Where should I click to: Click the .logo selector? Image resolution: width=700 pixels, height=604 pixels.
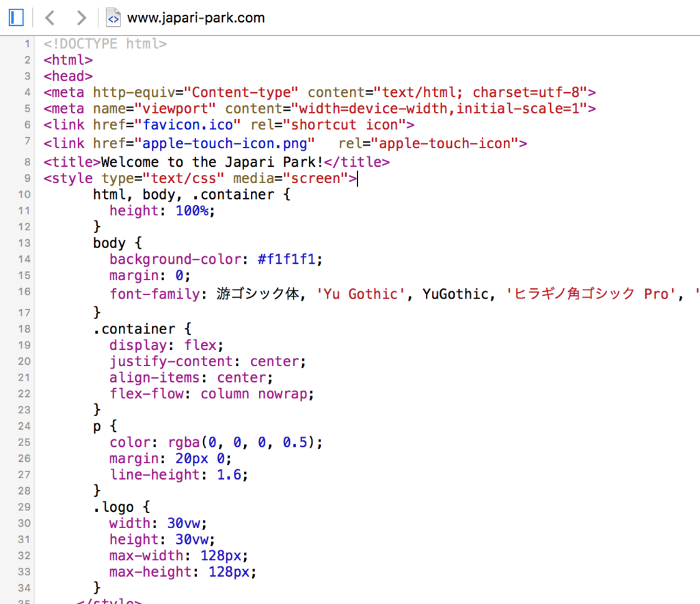pos(113,507)
